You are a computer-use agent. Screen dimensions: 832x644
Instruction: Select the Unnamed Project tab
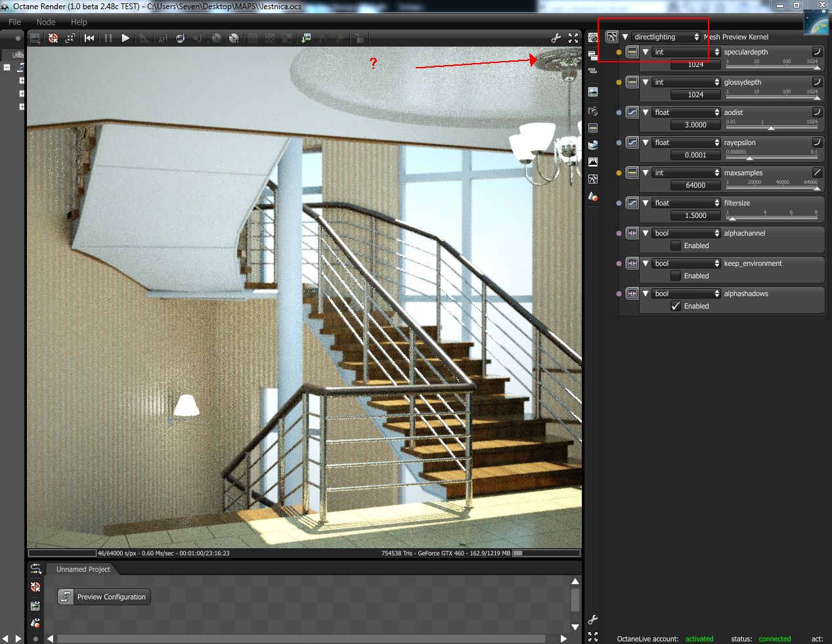(83, 569)
